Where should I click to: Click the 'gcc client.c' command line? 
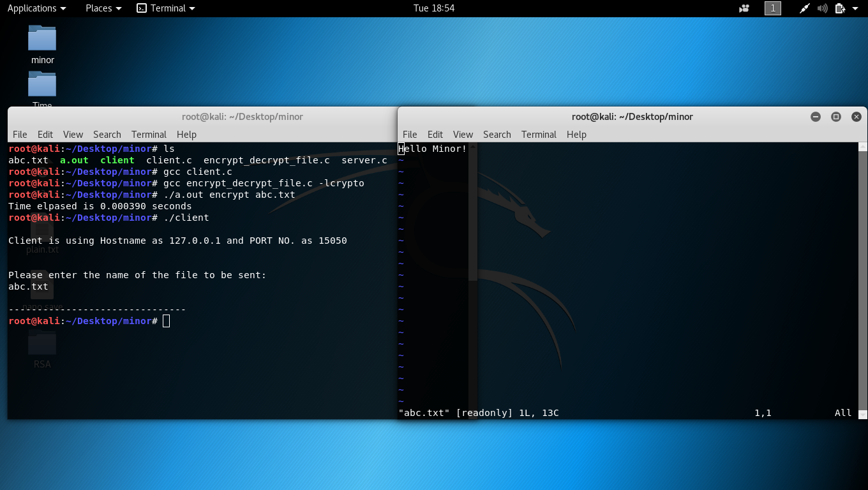[198, 172]
